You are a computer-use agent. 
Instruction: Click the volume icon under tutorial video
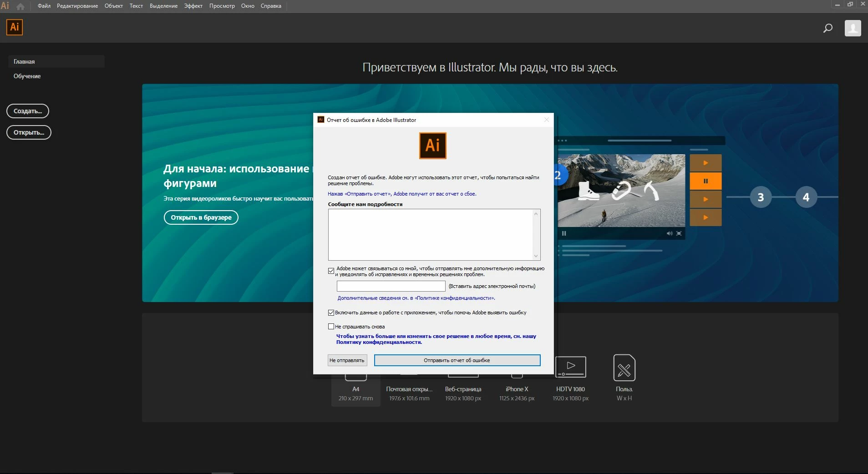[670, 233]
